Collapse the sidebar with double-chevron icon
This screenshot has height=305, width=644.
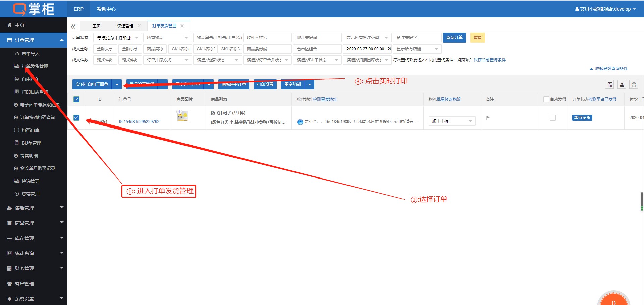[73, 26]
